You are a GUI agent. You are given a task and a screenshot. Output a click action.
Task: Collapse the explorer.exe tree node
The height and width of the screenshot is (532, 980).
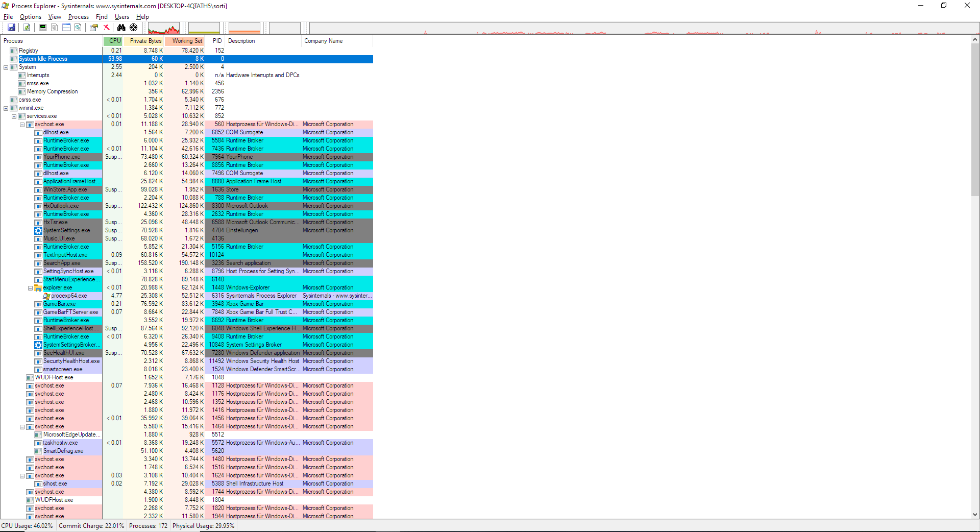pyautogui.click(x=30, y=288)
